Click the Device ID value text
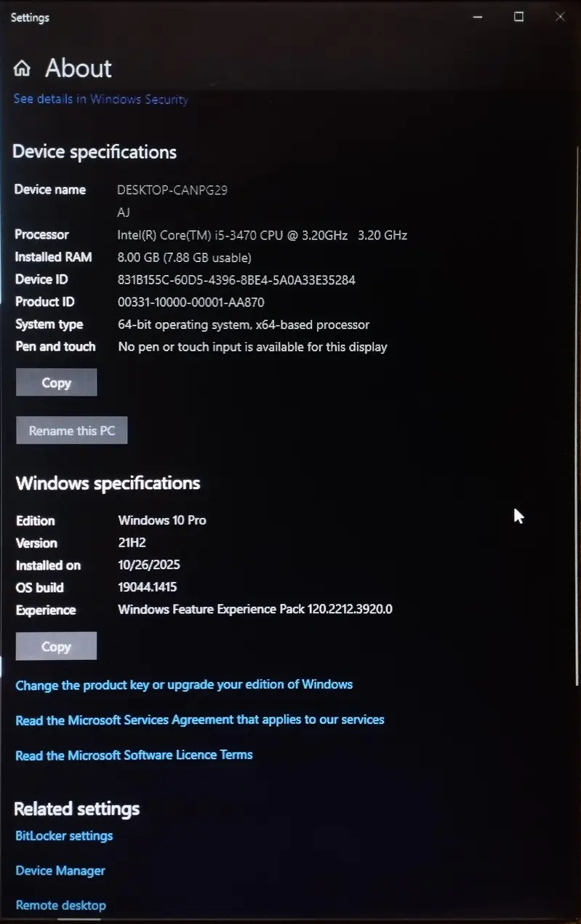The image size is (581, 924). 236,279
